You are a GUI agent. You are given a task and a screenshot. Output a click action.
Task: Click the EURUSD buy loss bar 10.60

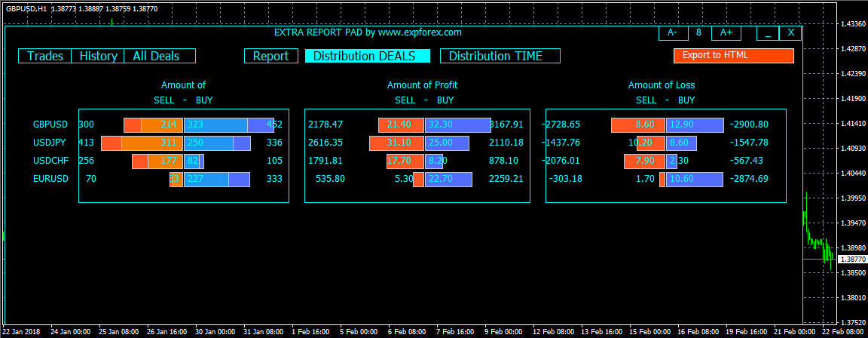click(695, 179)
